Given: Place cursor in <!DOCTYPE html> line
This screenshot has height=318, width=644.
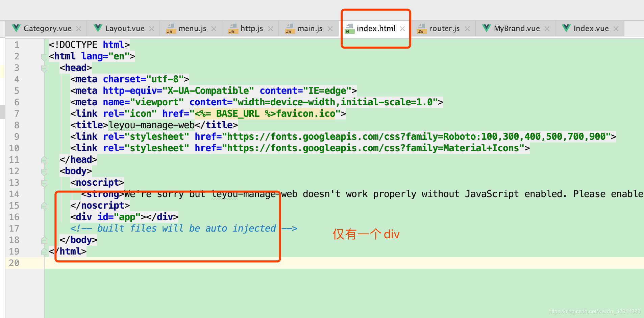Looking at the screenshot, I should point(89,45).
